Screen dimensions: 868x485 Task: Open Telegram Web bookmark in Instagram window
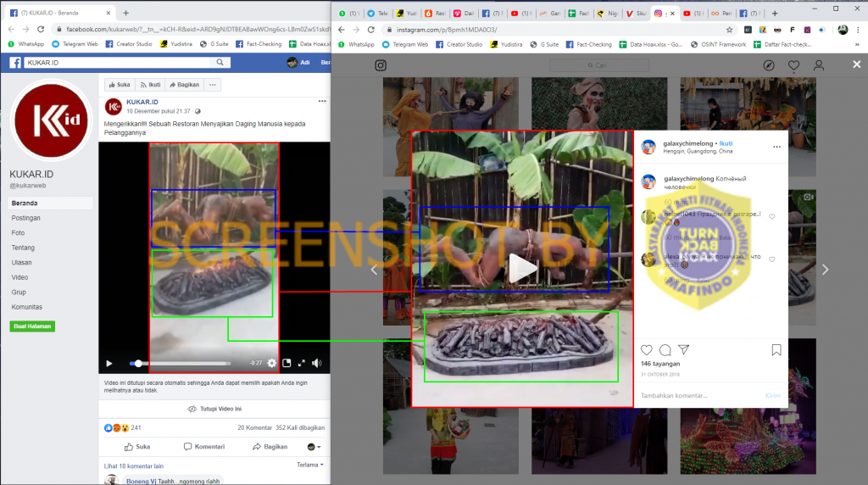(405, 44)
